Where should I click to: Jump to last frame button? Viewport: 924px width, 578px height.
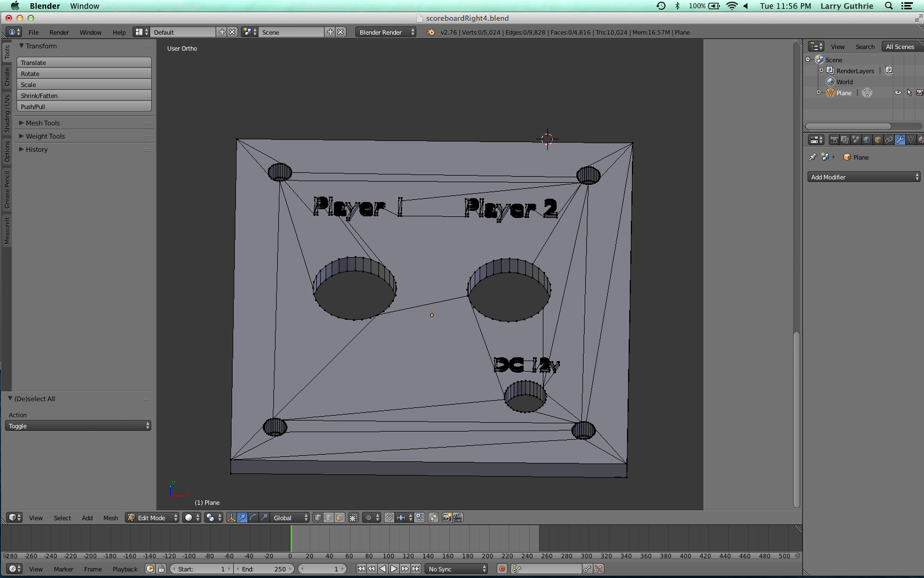(x=416, y=569)
